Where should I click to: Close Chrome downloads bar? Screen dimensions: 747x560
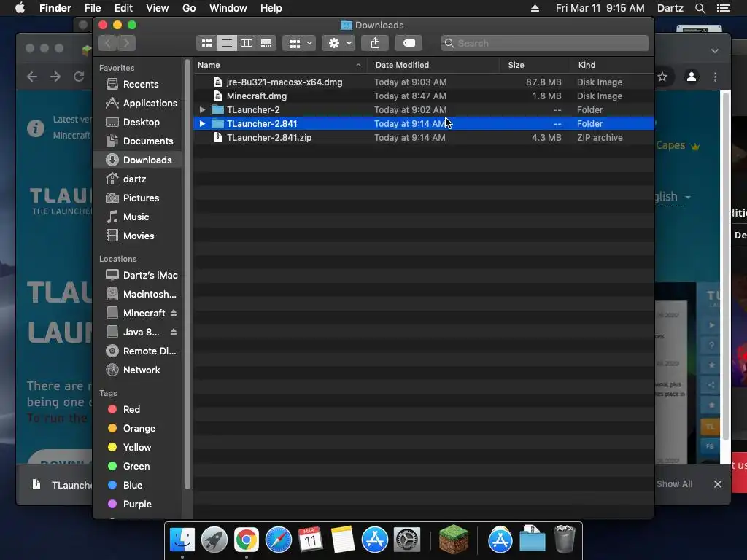pos(718,484)
